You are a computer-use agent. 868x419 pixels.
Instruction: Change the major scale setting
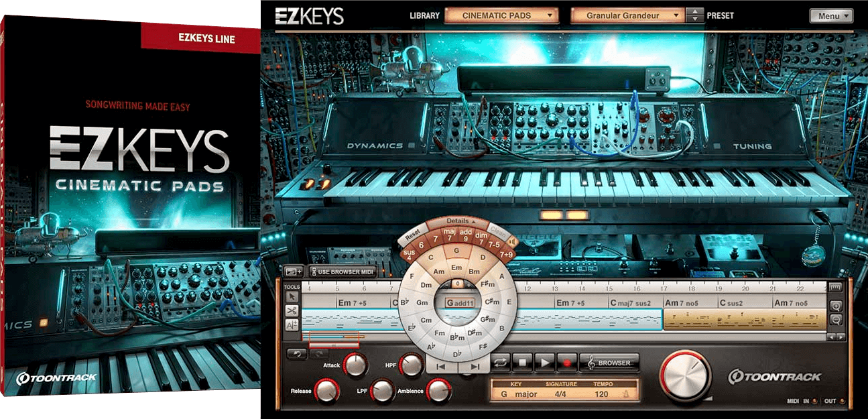click(527, 394)
